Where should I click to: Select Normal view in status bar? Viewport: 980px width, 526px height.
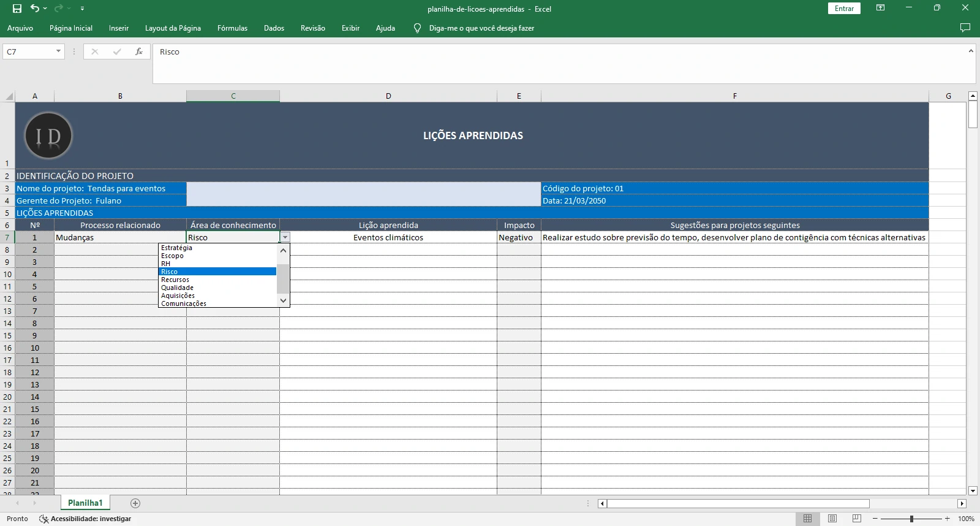click(x=807, y=519)
